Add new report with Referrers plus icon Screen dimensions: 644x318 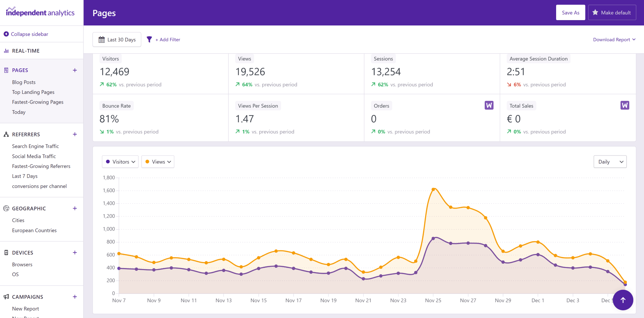click(75, 134)
